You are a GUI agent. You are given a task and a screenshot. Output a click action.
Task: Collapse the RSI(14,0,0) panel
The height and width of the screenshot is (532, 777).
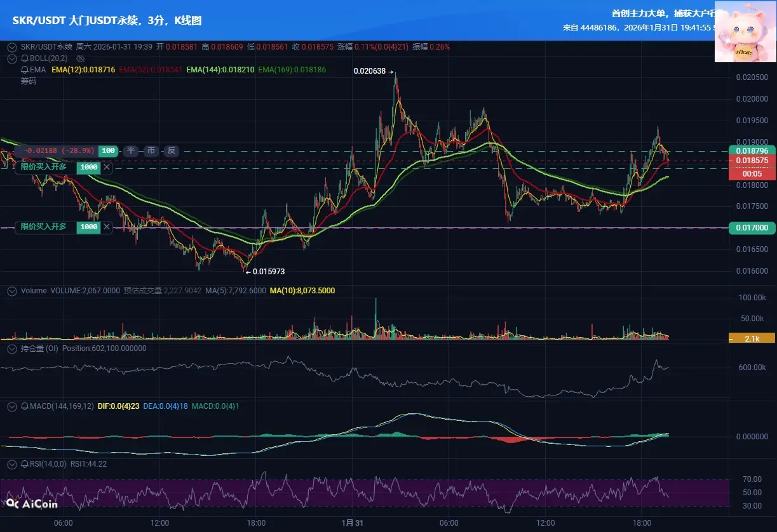(x=12, y=464)
